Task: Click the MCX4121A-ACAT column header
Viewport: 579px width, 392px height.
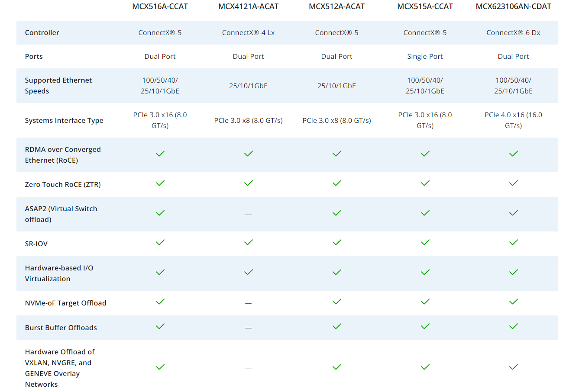Action: (x=248, y=6)
